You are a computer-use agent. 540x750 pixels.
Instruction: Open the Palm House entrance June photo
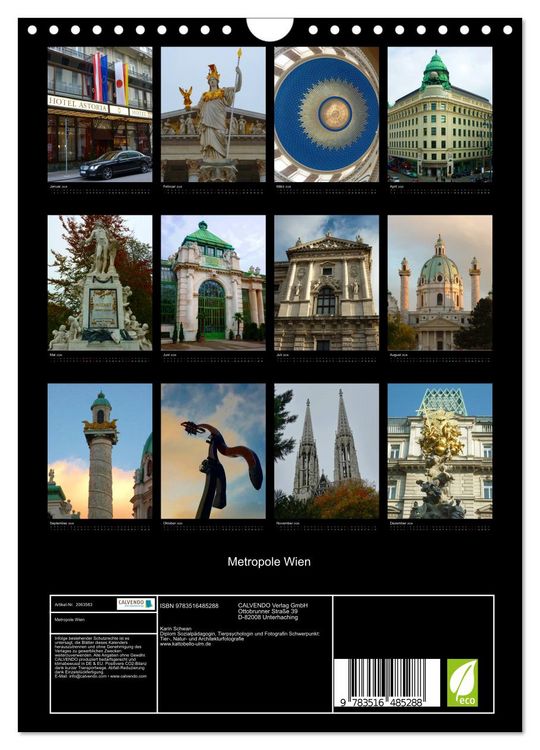213,283
